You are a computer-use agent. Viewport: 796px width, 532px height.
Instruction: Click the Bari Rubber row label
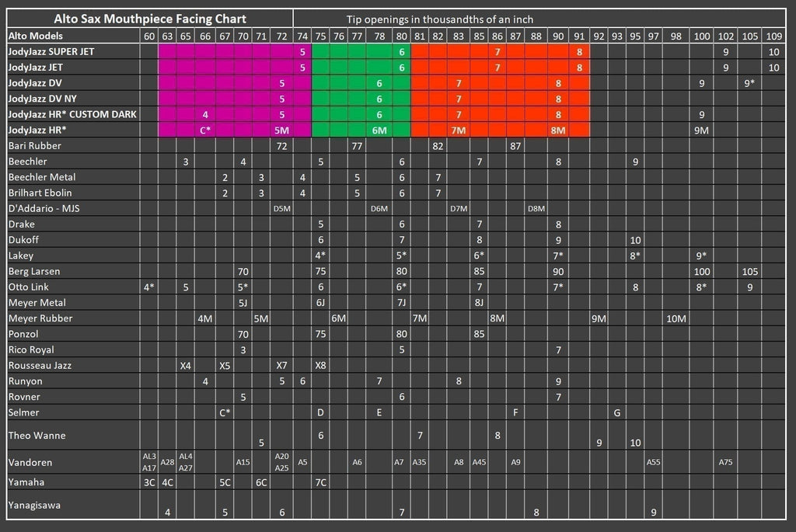pyautogui.click(x=35, y=146)
